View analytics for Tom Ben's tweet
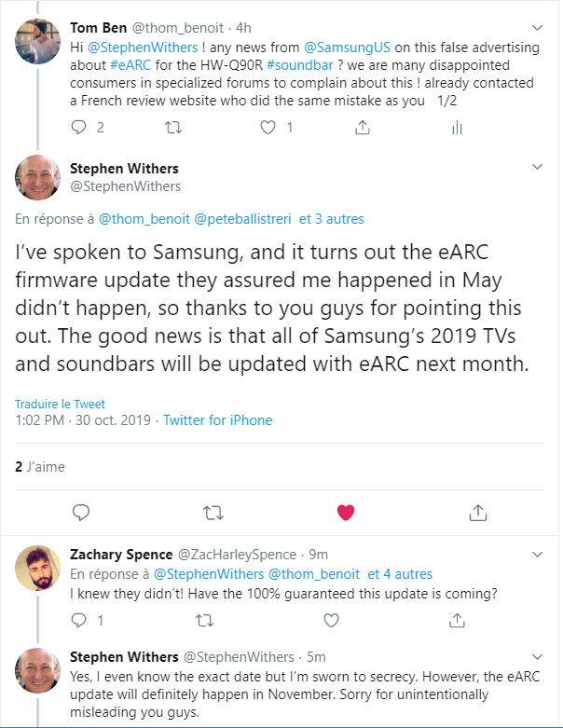This screenshot has height=728, width=563. [x=457, y=127]
